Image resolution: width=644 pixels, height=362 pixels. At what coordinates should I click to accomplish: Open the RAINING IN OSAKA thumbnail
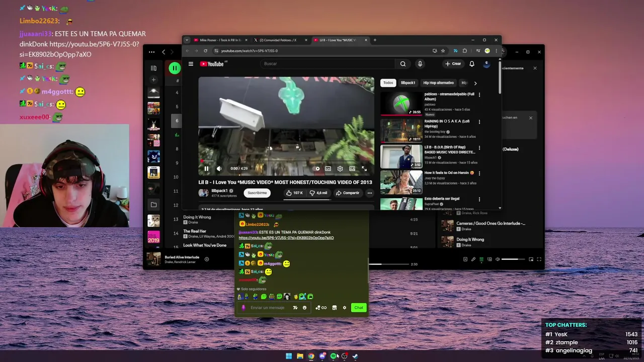coord(401,130)
